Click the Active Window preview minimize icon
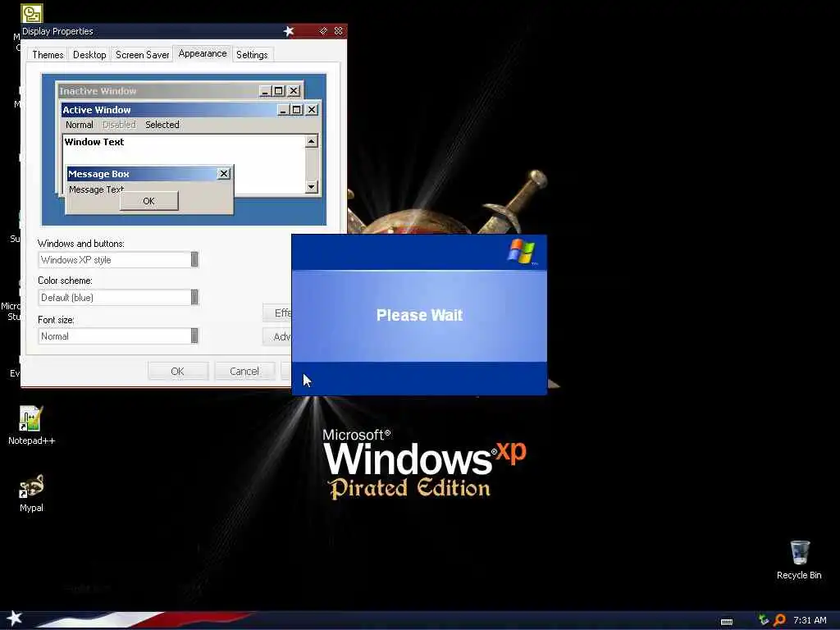Image resolution: width=840 pixels, height=630 pixels. pos(283,110)
